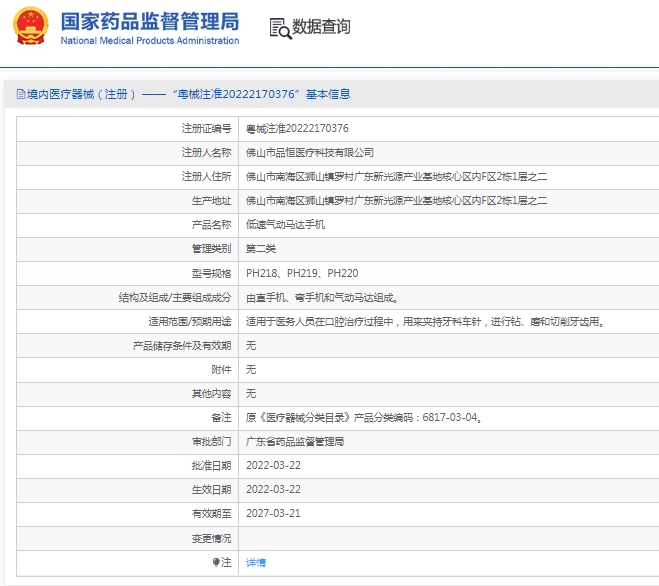
Task: Click the 备注 label
Action: coord(221,417)
